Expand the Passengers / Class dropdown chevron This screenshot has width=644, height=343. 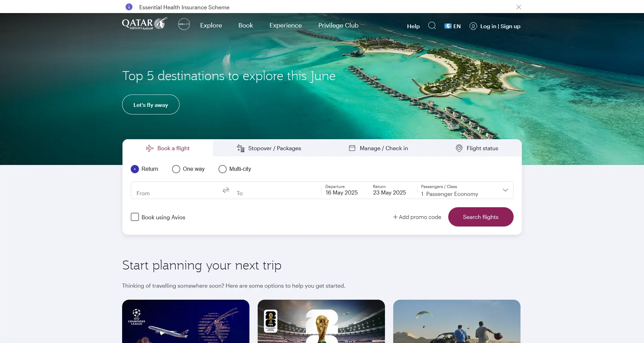[505, 190]
